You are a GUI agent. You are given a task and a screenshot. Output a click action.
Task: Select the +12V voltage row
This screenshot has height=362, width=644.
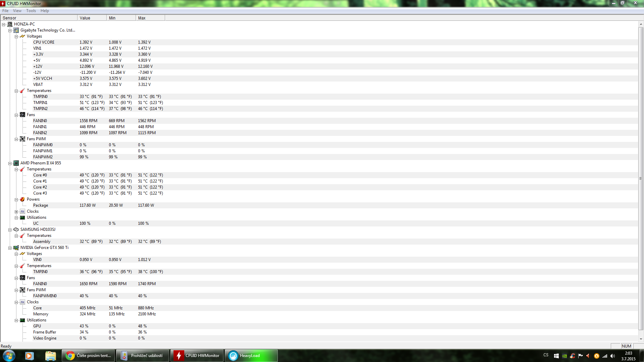tap(319, 66)
